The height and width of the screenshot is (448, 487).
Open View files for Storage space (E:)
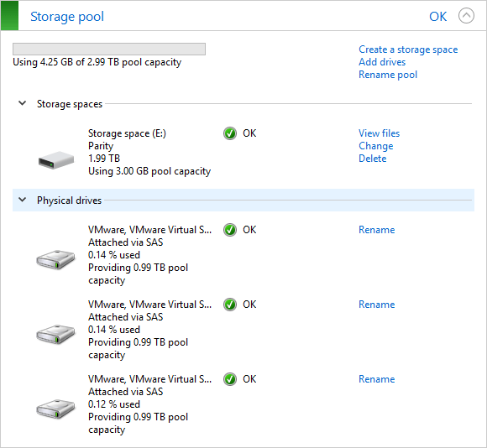coord(380,133)
